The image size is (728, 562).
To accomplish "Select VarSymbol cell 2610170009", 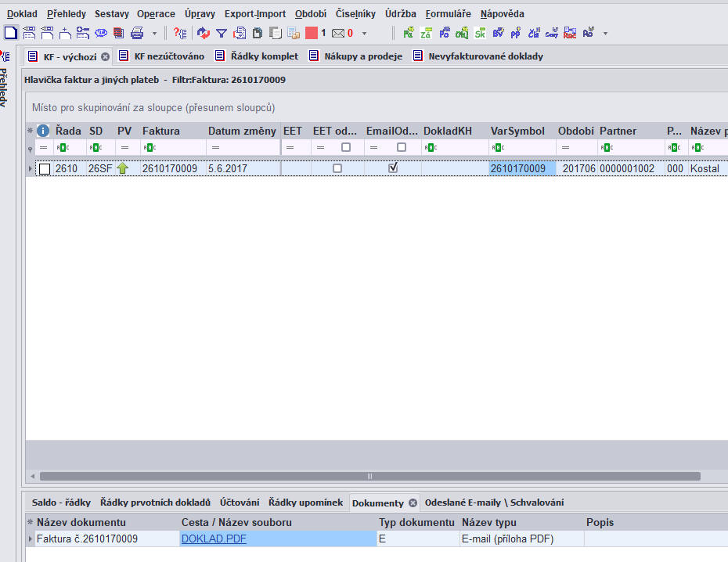I will (522, 168).
